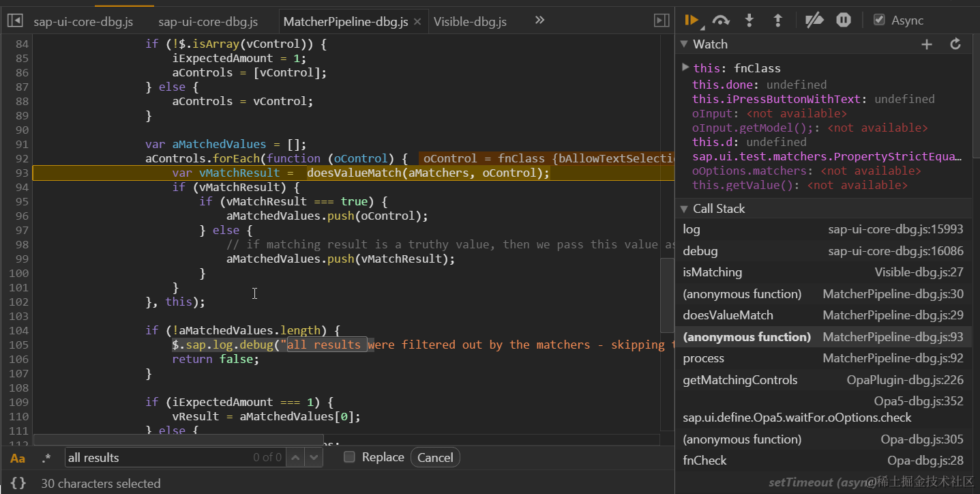Toggle case sensitive search (Aa)
Viewport: 980px width, 494px height.
click(18, 458)
